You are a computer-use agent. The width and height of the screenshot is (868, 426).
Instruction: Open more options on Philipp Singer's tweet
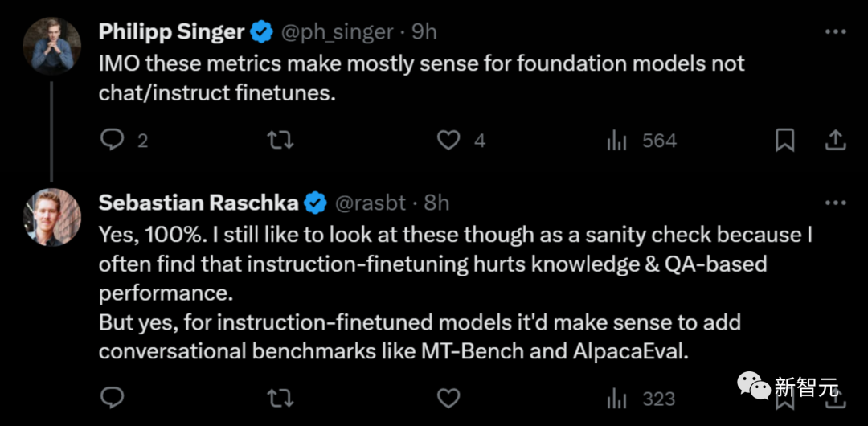pyautogui.click(x=836, y=32)
